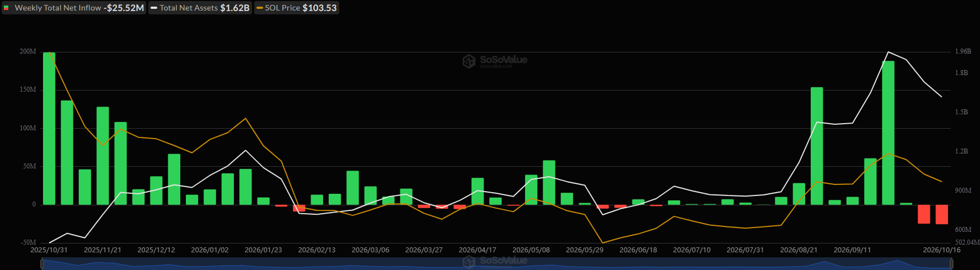Click the 2026/09/11 date axis label
This screenshot has height=270, width=980.
(x=852, y=250)
